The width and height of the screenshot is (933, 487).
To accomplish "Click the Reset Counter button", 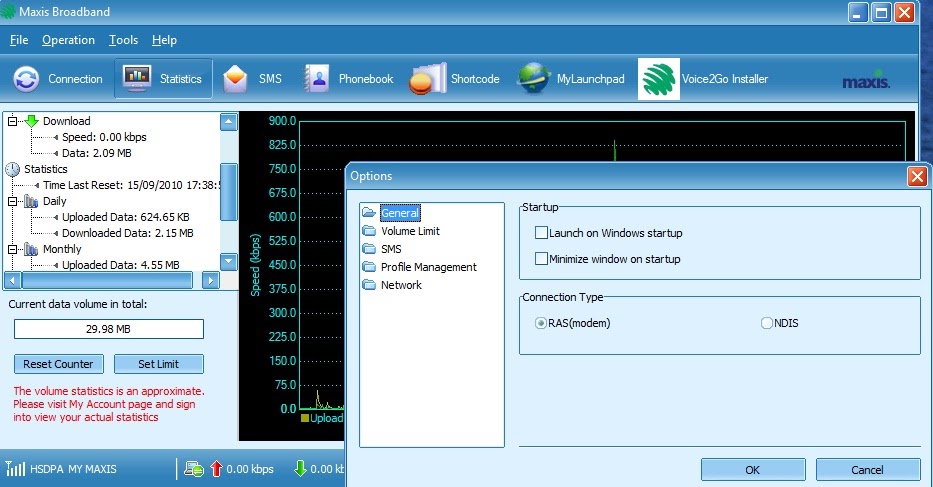I will (x=58, y=364).
